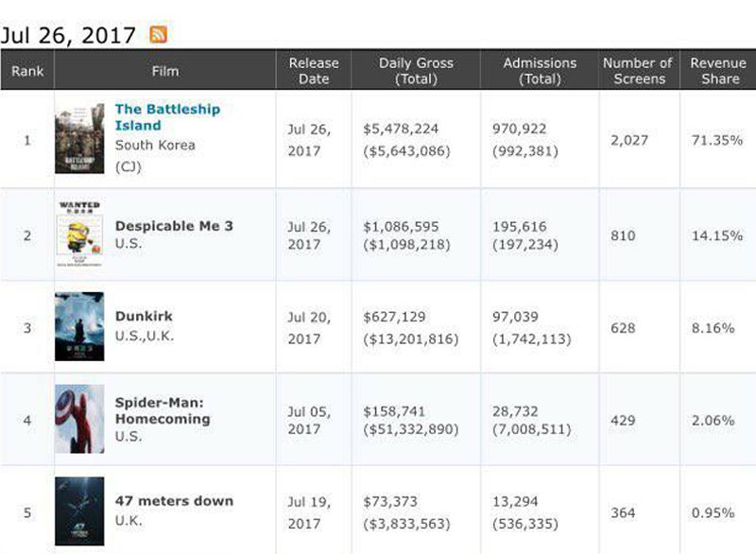Click the Despicable Me 3 title

click(x=174, y=226)
